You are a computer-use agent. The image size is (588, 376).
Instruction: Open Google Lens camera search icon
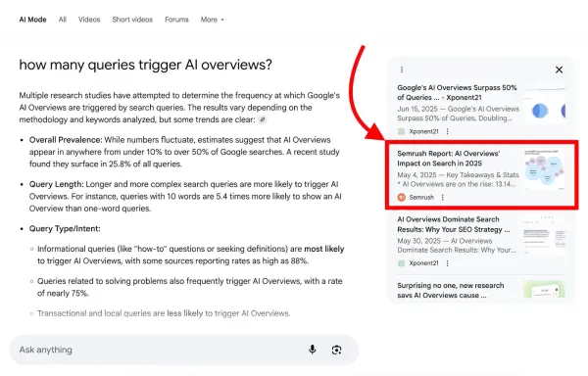point(336,350)
